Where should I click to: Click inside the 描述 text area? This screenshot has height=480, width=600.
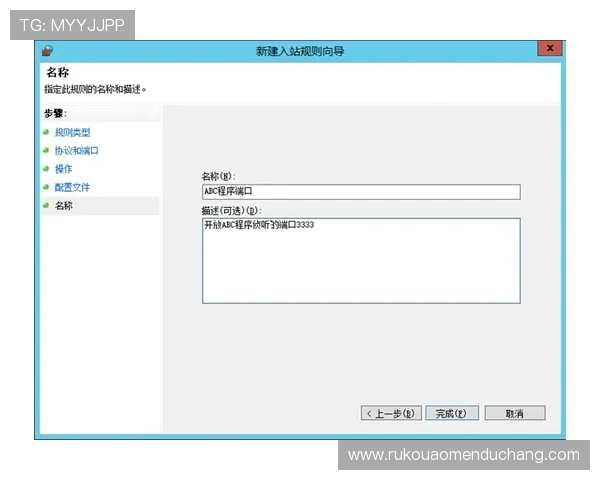360,260
